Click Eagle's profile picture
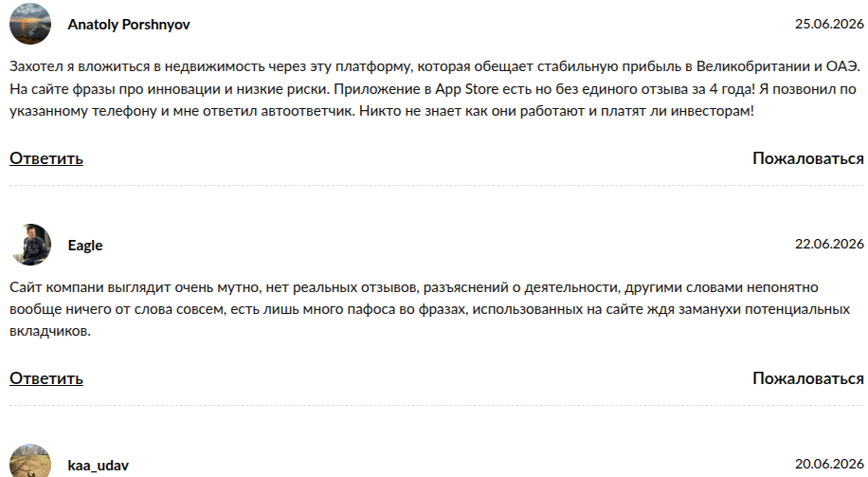The width and height of the screenshot is (868, 477). tap(30, 245)
